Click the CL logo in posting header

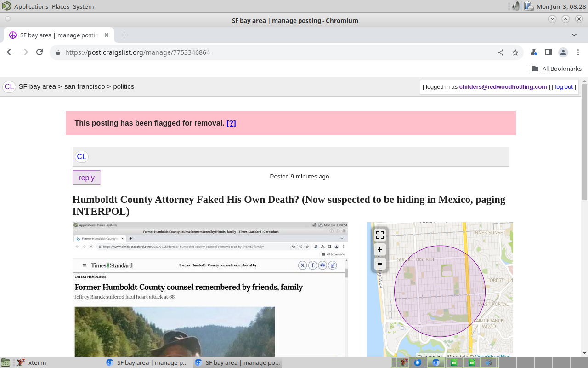[x=81, y=157]
